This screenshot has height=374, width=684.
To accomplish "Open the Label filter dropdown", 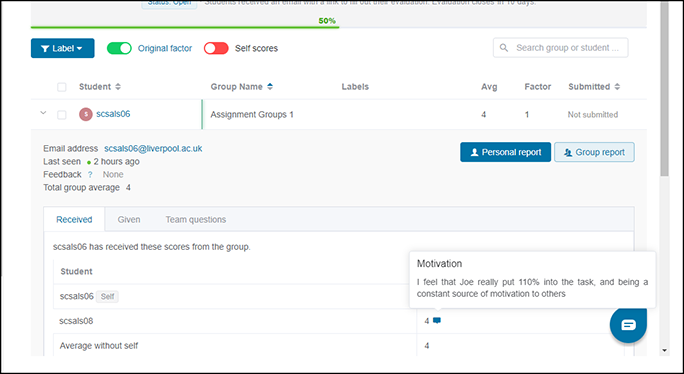I will click(62, 48).
